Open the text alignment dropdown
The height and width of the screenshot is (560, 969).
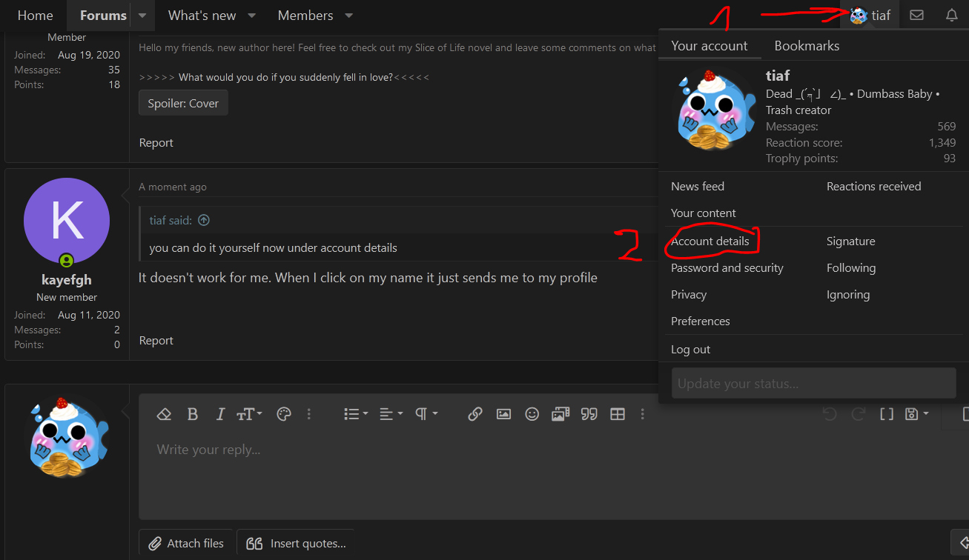391,414
